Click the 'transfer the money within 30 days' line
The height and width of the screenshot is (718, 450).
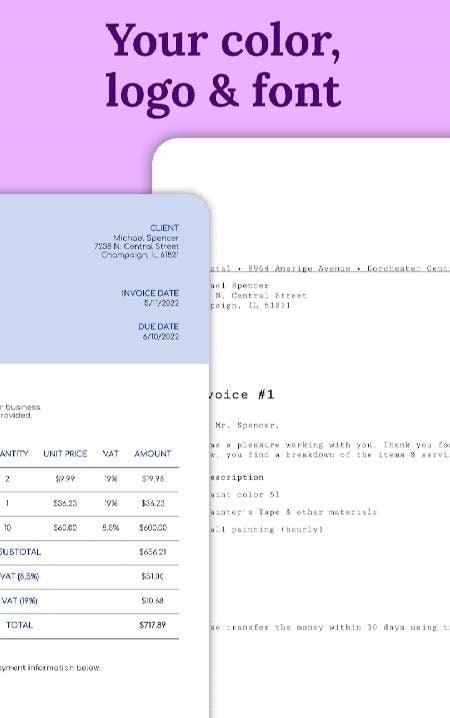(330, 627)
